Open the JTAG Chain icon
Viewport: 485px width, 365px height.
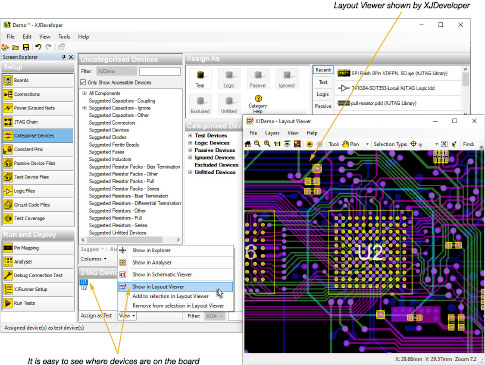point(8,122)
